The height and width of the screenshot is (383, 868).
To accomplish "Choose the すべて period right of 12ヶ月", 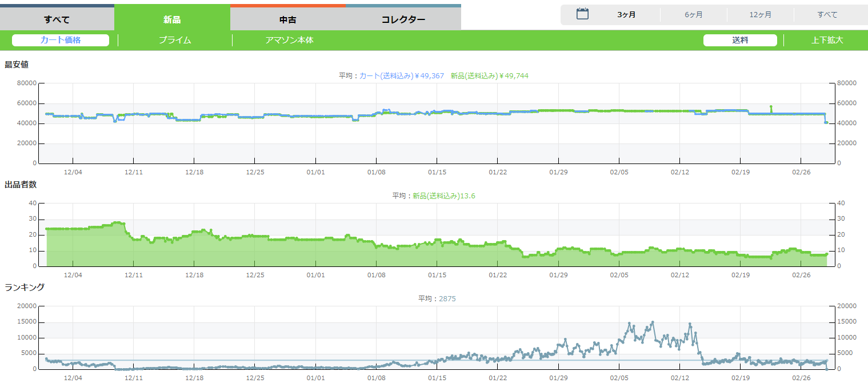I will pyautogui.click(x=827, y=15).
